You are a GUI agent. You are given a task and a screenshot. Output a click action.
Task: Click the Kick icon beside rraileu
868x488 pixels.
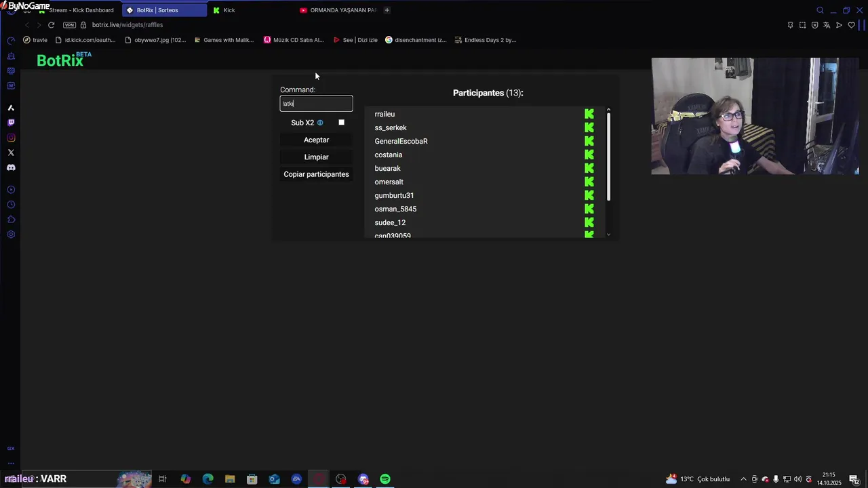(x=589, y=114)
